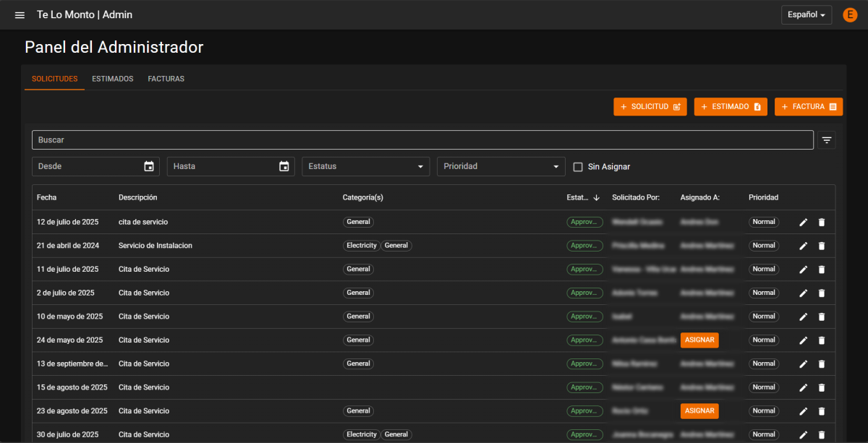Open the navigation hamburger menu

coord(19,14)
